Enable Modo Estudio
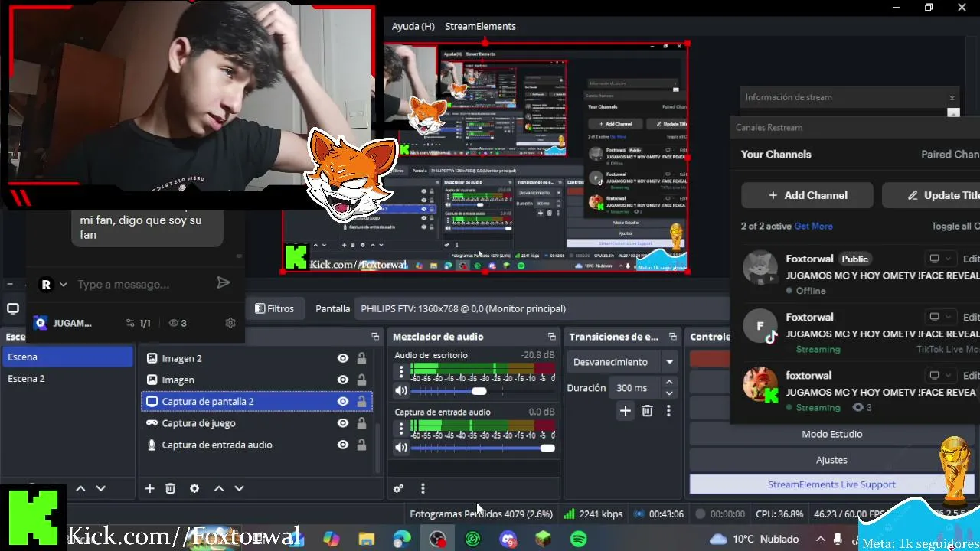 [x=831, y=434]
